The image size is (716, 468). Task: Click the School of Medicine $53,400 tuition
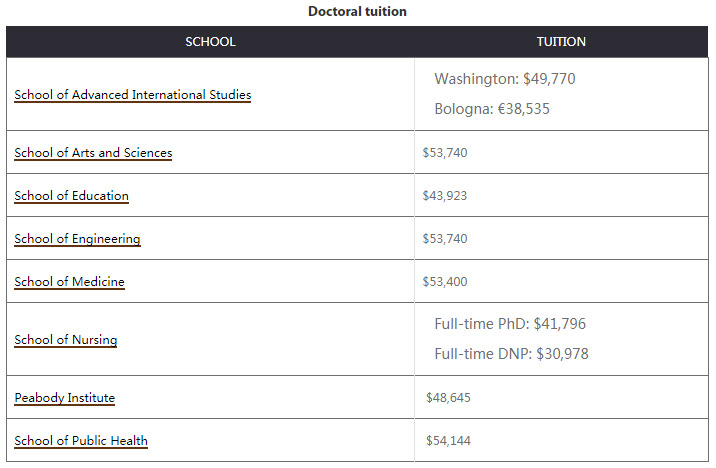[x=445, y=282]
